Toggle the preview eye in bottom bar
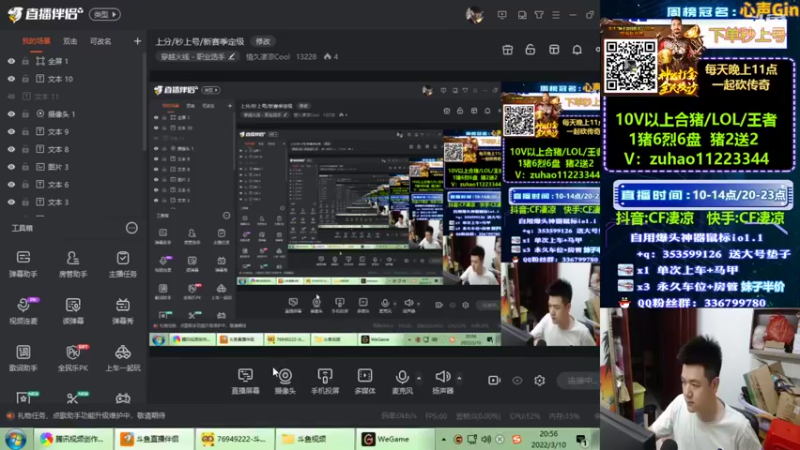Image resolution: width=800 pixels, height=450 pixels. coord(517,380)
